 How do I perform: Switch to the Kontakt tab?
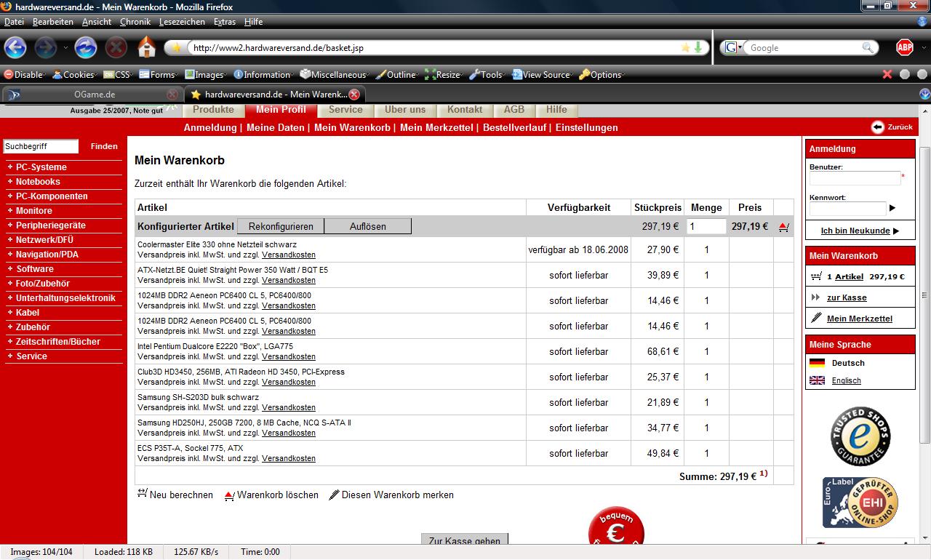click(x=465, y=110)
